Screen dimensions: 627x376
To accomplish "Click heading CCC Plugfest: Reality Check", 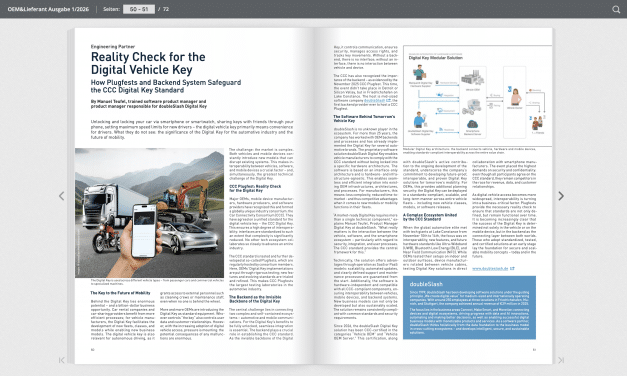I will point(255,188).
